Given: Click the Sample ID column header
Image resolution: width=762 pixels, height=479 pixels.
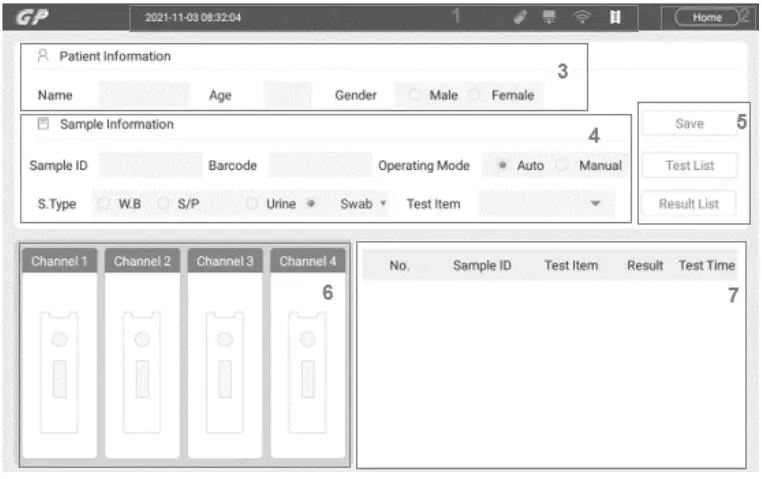Looking at the screenshot, I should [482, 265].
